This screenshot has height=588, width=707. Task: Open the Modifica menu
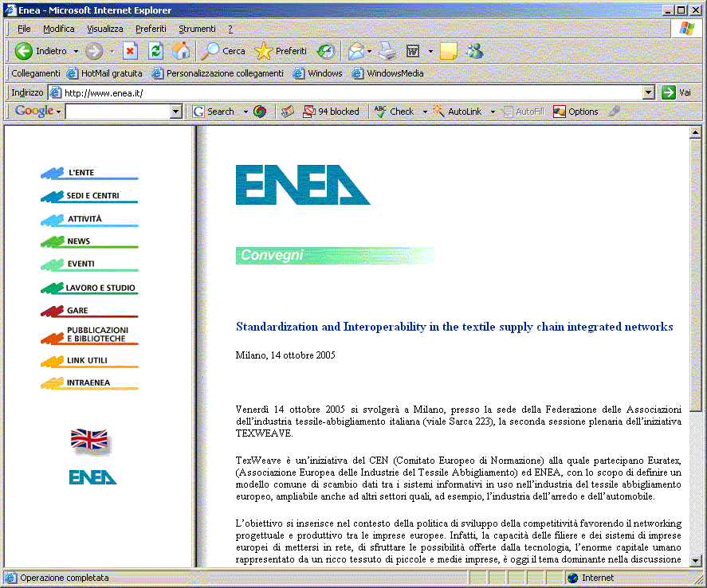pos(59,29)
